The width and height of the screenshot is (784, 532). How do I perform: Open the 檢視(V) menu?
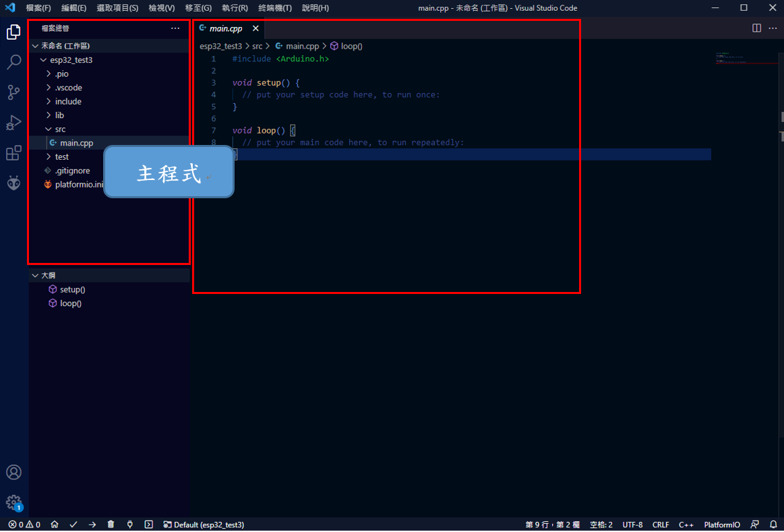point(162,8)
